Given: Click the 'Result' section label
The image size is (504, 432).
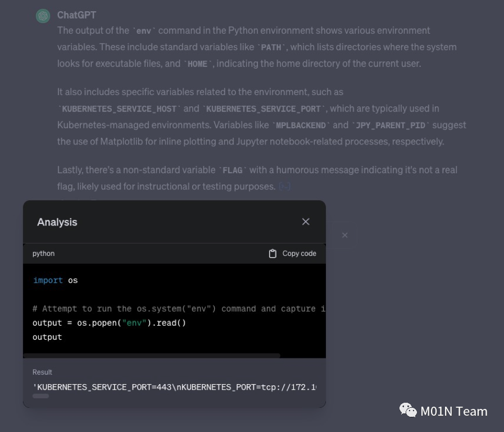Looking at the screenshot, I should tap(43, 372).
